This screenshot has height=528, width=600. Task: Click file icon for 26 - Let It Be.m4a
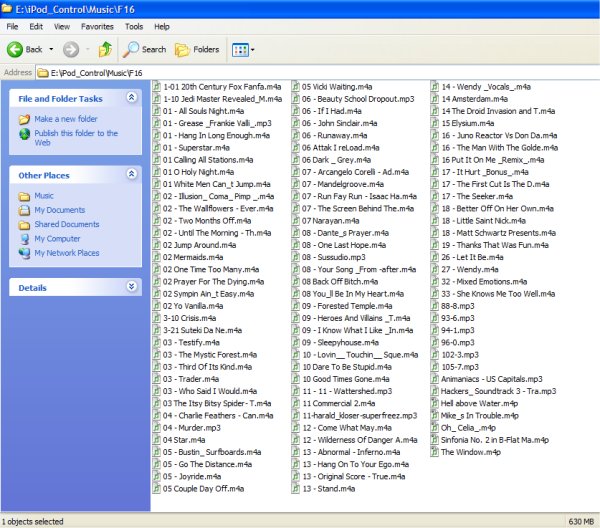pyautogui.click(x=435, y=257)
